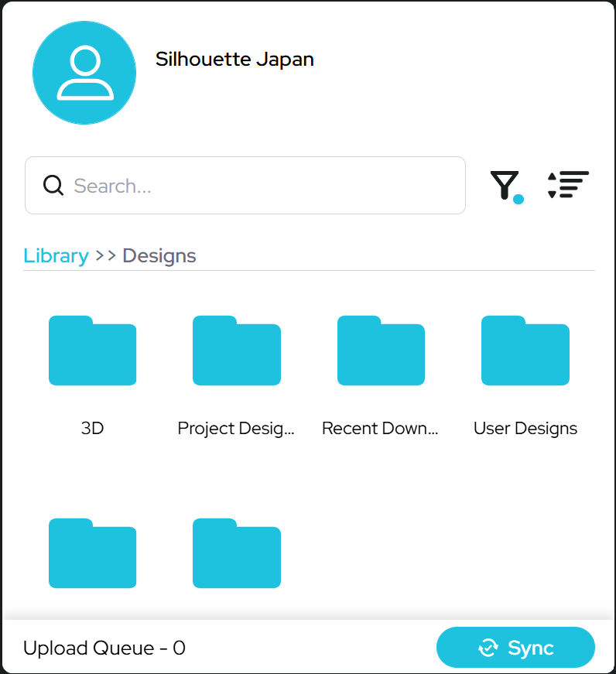616x674 pixels.
Task: Select the Recent Down... label
Action: click(x=380, y=428)
